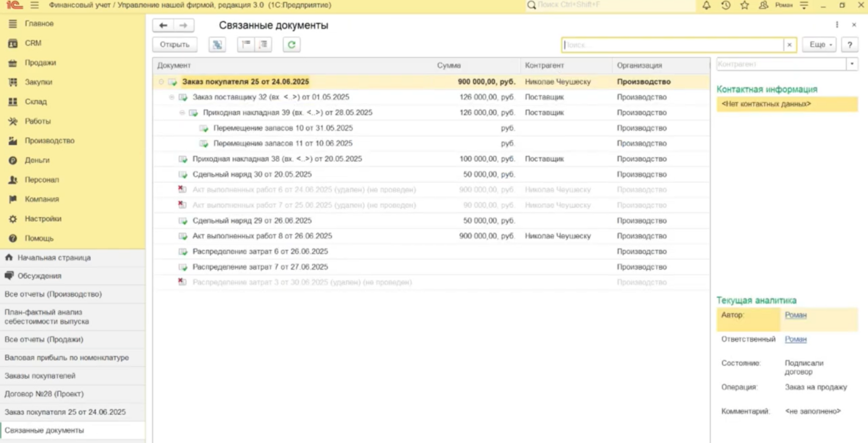Select row Сдельный наряд 29 от 26.06.2025
Viewport: 868px width, 443px height.
coord(431,220)
